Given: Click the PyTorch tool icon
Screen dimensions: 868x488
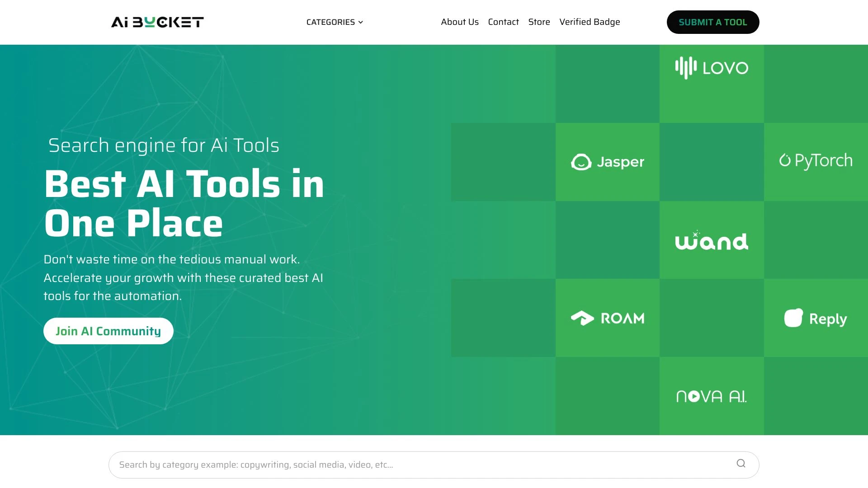Looking at the screenshot, I should tap(816, 161).
